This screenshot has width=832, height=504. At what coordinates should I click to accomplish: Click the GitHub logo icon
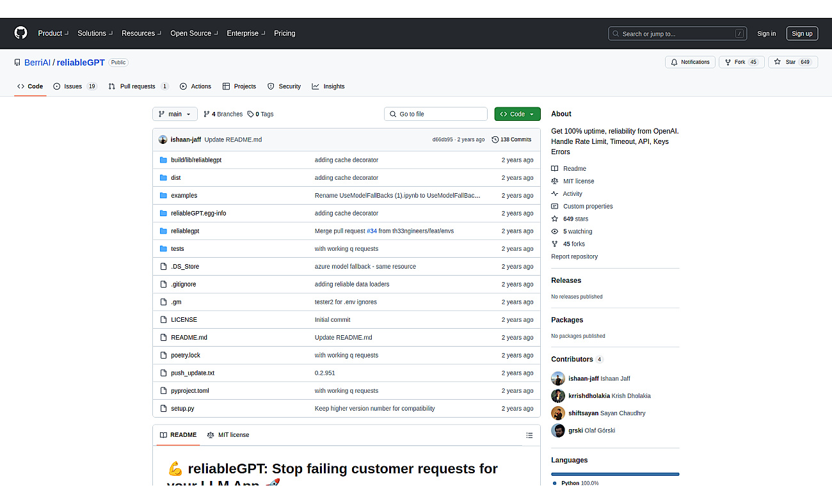point(21,33)
